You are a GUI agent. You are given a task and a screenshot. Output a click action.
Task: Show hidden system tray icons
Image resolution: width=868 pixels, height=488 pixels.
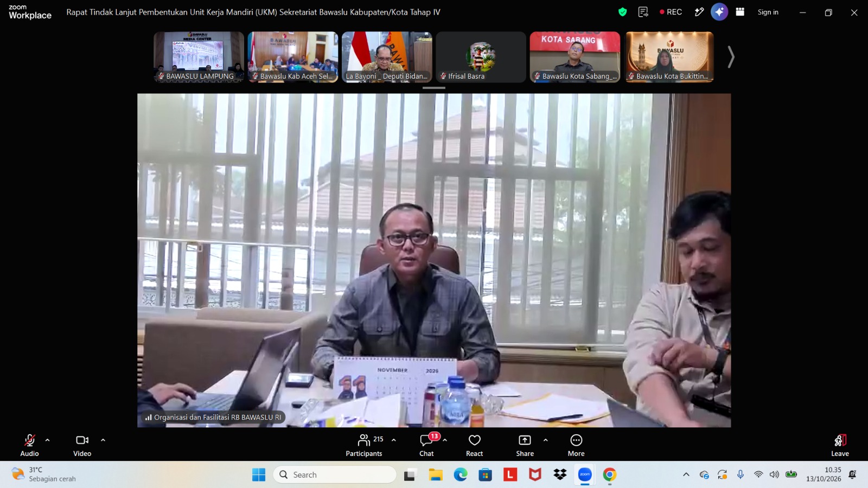pos(686,475)
